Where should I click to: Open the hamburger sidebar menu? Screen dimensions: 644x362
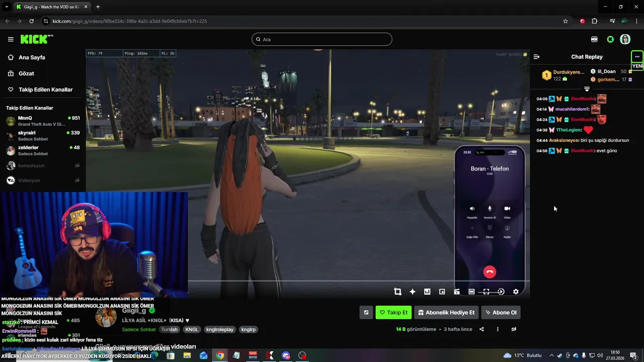point(11,39)
